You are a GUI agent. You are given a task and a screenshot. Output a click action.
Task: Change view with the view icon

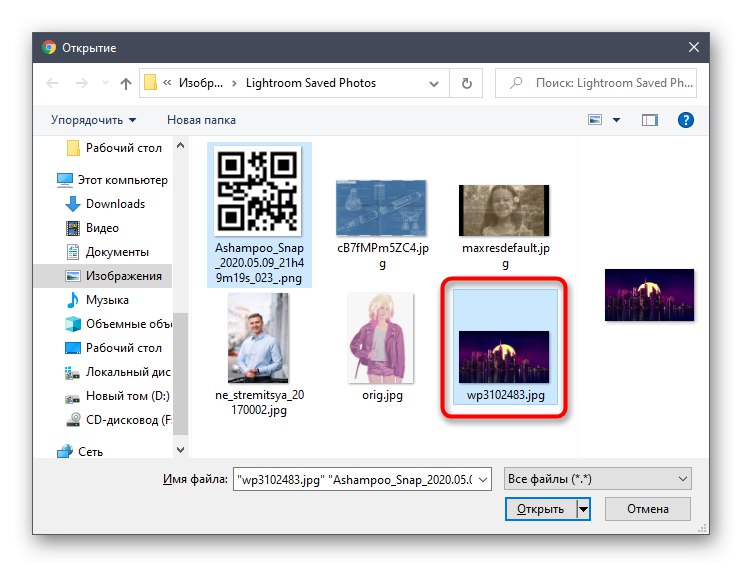[x=595, y=120]
